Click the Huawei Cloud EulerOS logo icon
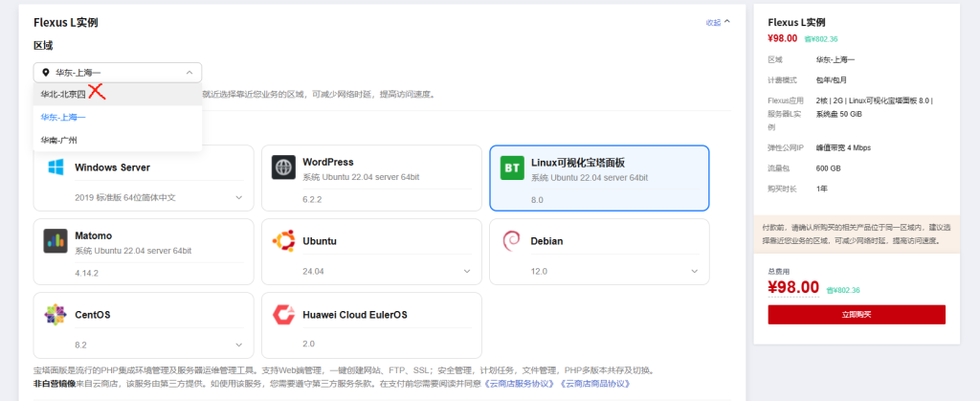The image size is (980, 401). [283, 315]
